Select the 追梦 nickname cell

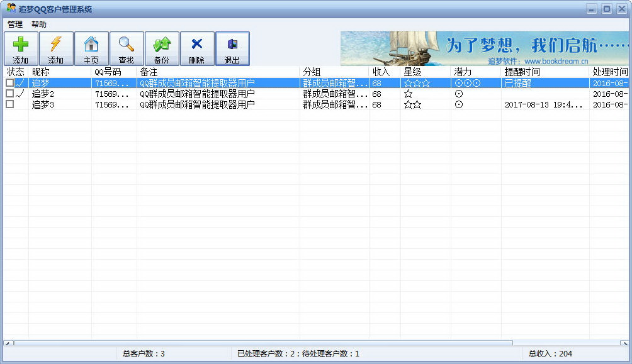[x=41, y=84]
